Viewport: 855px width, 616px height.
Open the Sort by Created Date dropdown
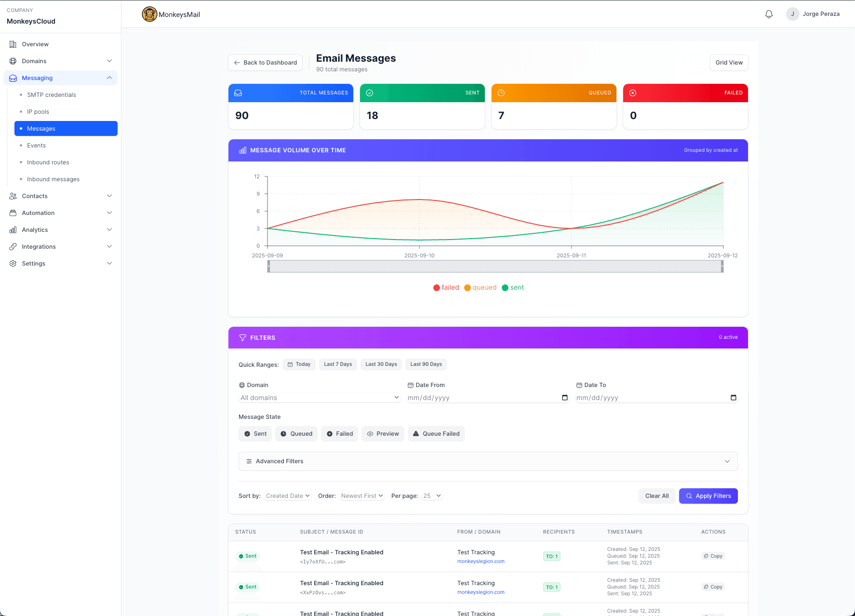[288, 496]
